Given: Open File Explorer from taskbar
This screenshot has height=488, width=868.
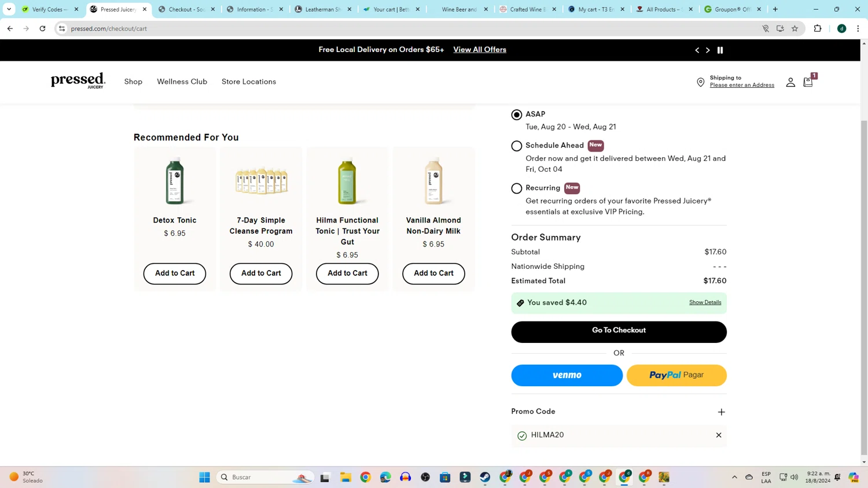Looking at the screenshot, I should tap(345, 477).
